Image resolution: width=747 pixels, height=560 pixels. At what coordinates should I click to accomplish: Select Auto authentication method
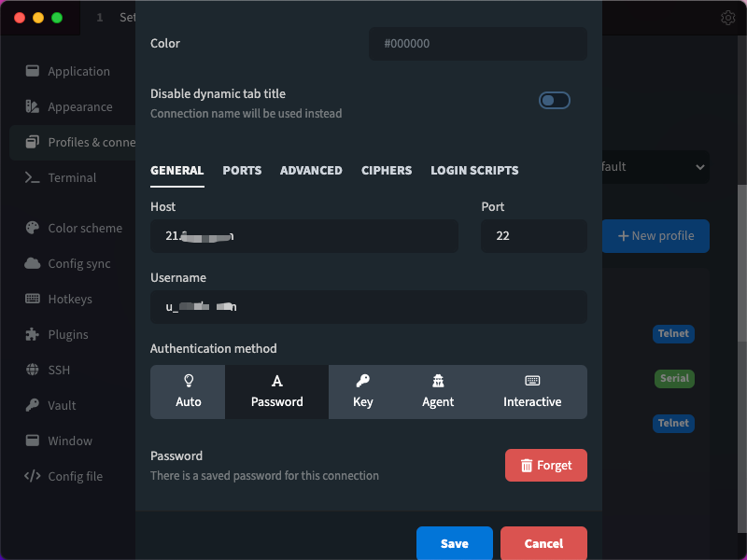(188, 392)
